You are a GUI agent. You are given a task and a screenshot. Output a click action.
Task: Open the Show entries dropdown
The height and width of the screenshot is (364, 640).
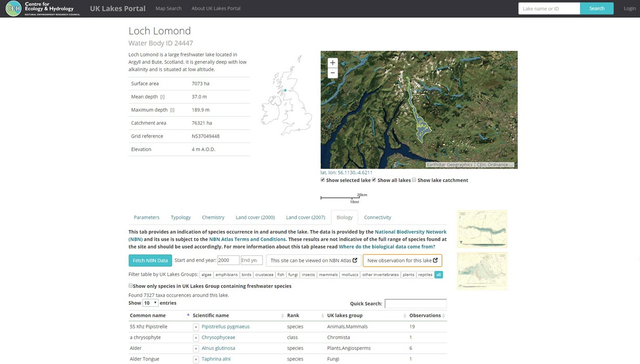coord(149,303)
